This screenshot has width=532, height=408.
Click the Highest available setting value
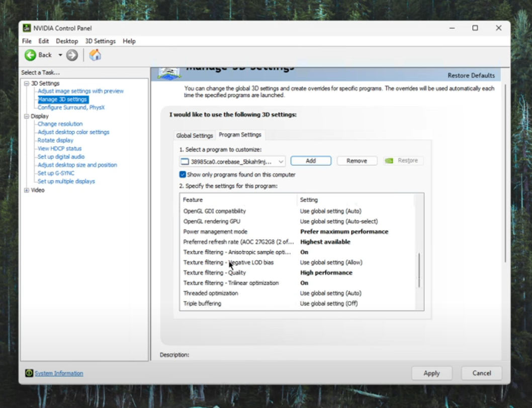[x=325, y=242]
